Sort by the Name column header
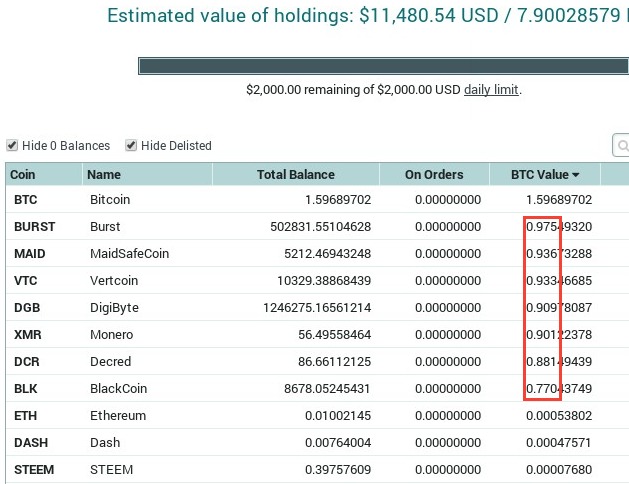 point(148,174)
